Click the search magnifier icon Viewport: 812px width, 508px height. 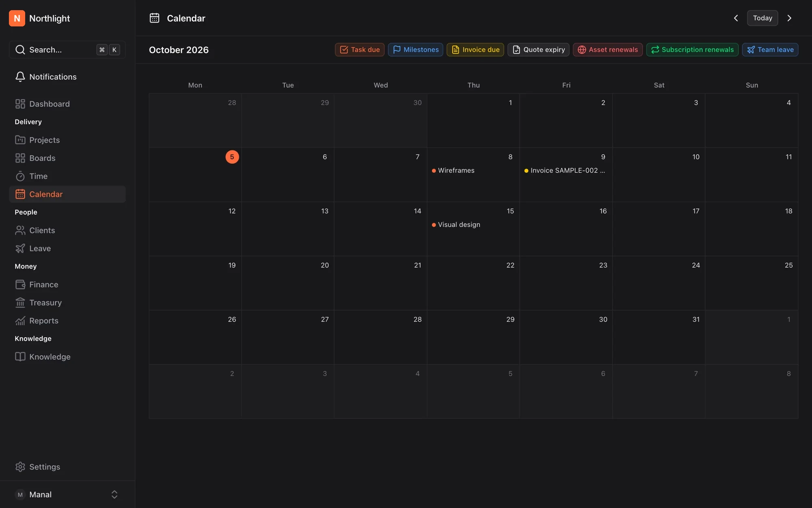coord(20,50)
